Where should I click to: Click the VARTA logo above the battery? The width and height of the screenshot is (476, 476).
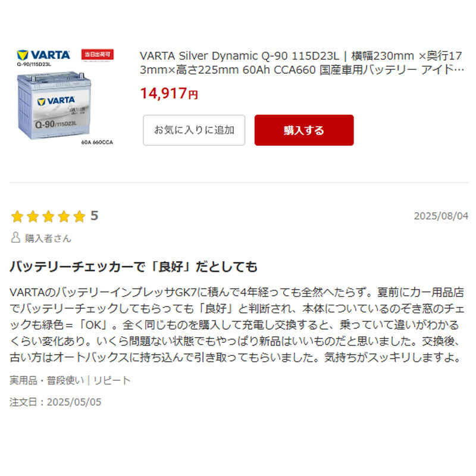[43, 55]
